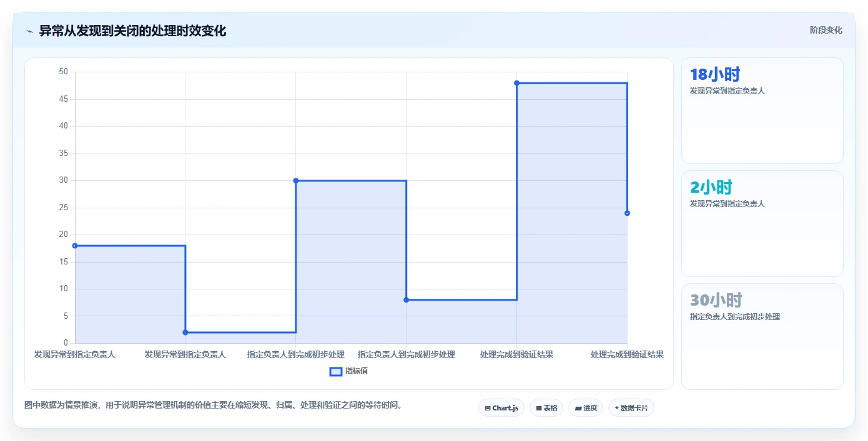
Task: Click the chart data point at value 18
Action: tap(75, 246)
